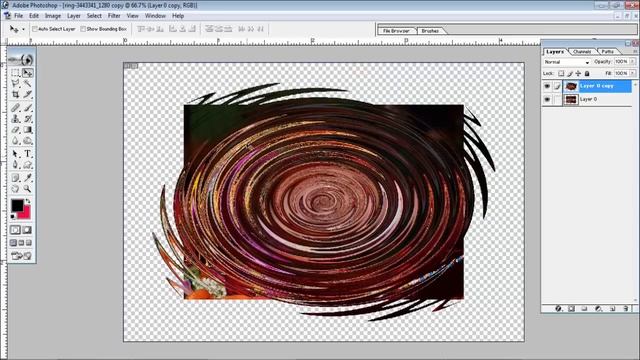640x360 pixels.
Task: Click Delete layer trash icon
Action: coord(626,309)
